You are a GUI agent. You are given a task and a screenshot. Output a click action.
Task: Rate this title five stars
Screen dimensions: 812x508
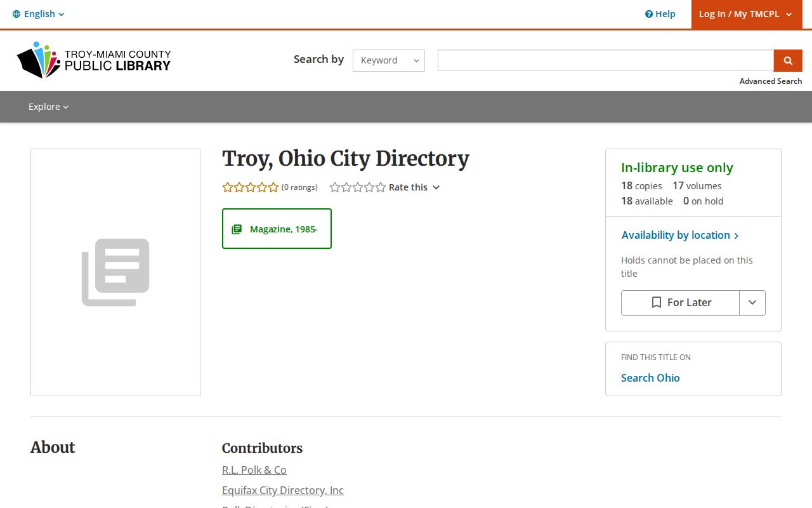381,187
